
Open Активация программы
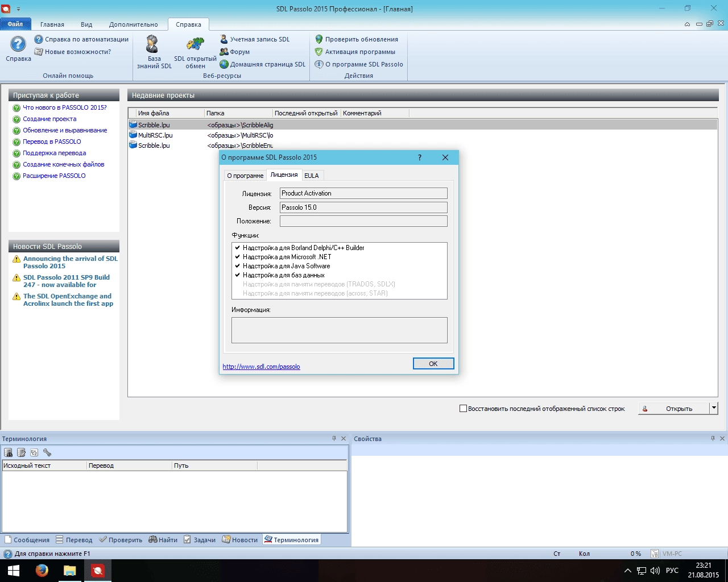[355, 52]
